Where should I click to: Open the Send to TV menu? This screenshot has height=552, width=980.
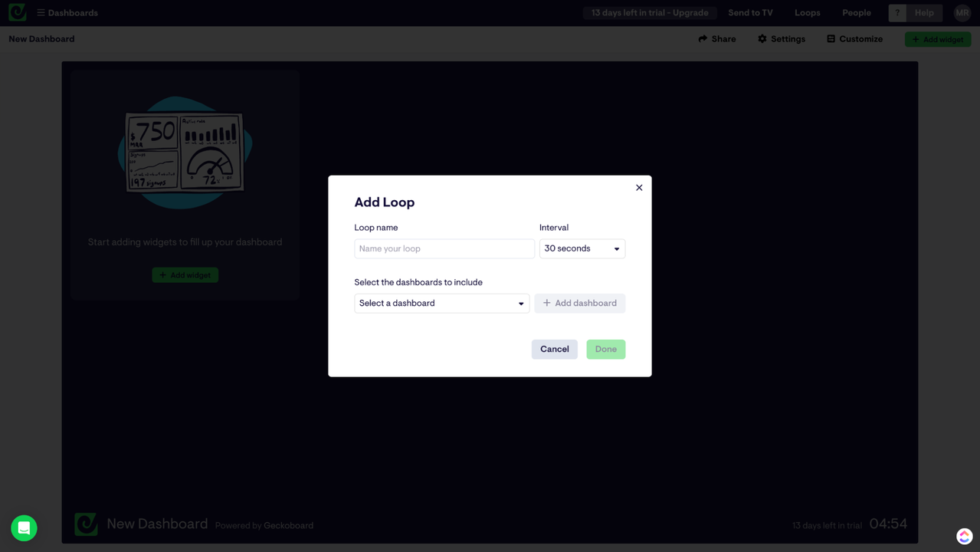point(750,12)
